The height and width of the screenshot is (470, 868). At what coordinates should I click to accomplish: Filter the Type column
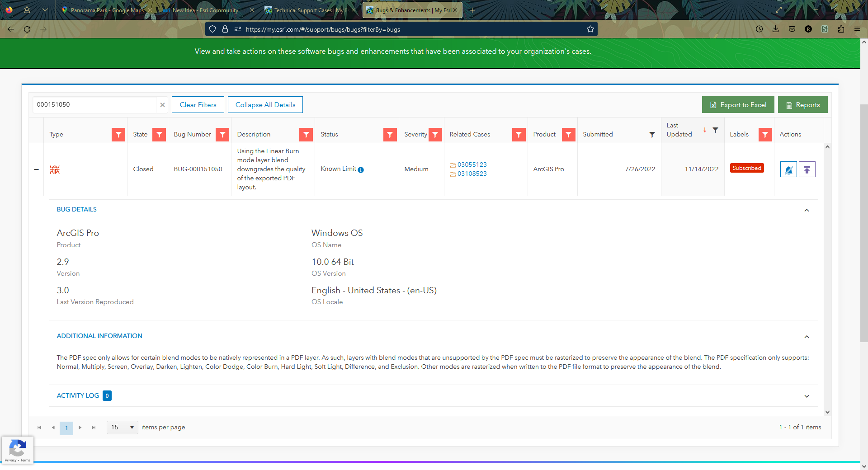tap(118, 135)
